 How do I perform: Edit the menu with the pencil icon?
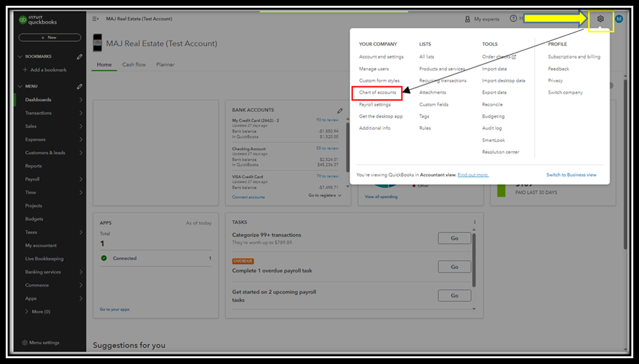[79, 86]
